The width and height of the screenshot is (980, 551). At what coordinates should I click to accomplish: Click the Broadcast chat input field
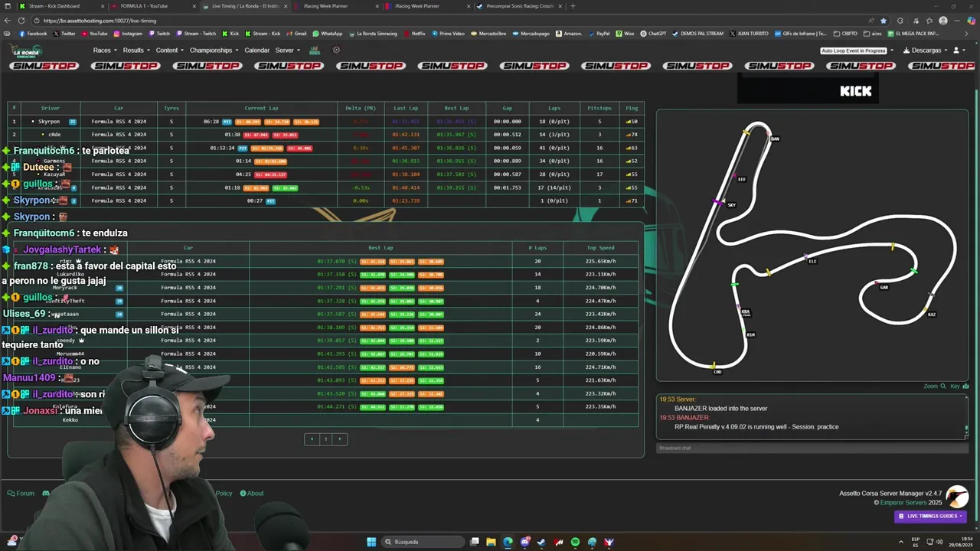[812, 448]
